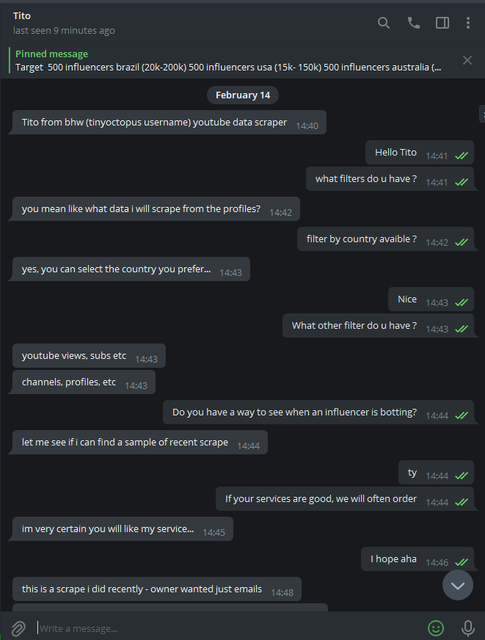The image size is (485, 640).
Task: Select the "I hope aha" message
Action: tap(417, 559)
